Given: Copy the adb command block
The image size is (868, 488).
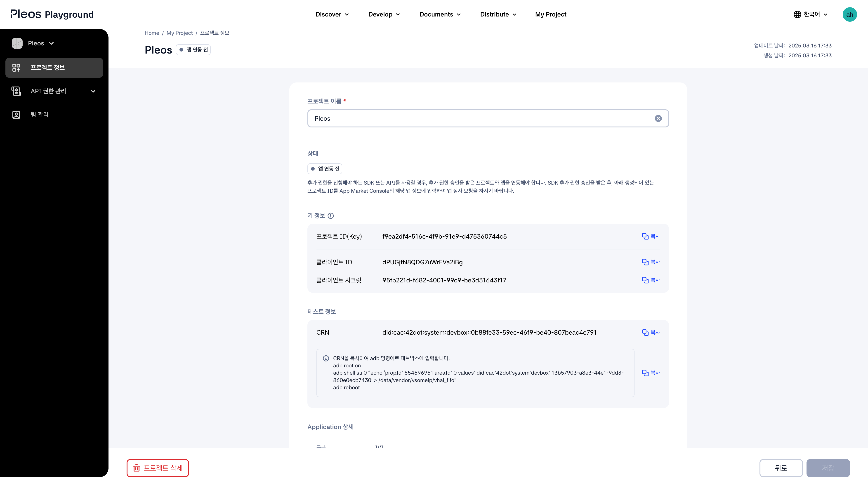Looking at the screenshot, I should 651,373.
